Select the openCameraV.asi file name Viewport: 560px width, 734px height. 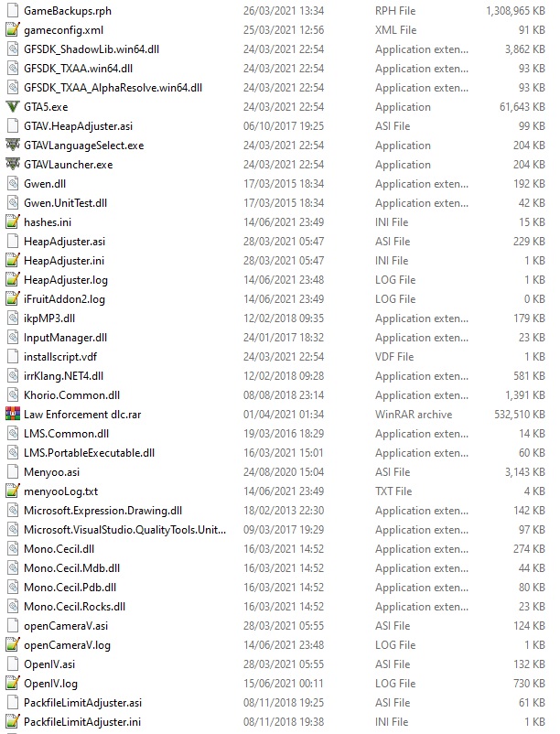(66, 626)
